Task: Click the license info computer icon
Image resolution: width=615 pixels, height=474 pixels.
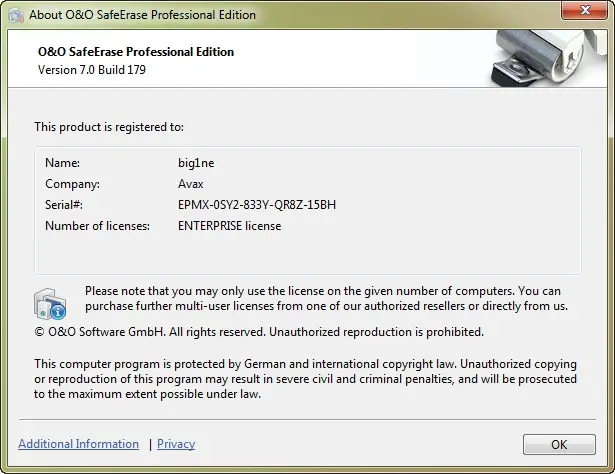Action: tap(50, 304)
